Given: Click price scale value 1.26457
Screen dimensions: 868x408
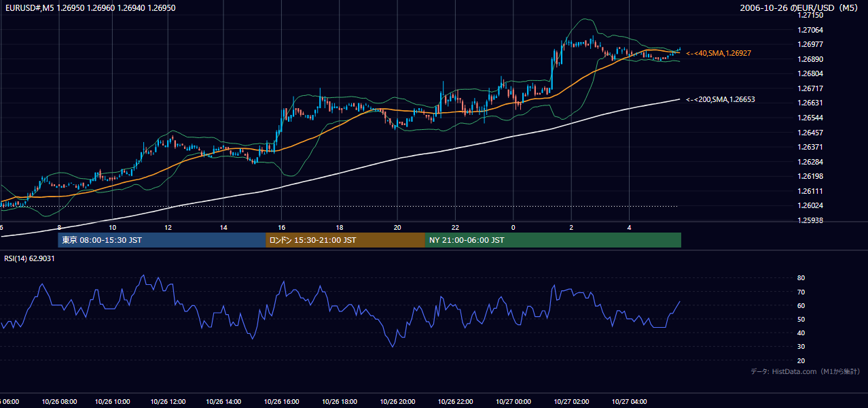Looking at the screenshot, I should click(811, 133).
